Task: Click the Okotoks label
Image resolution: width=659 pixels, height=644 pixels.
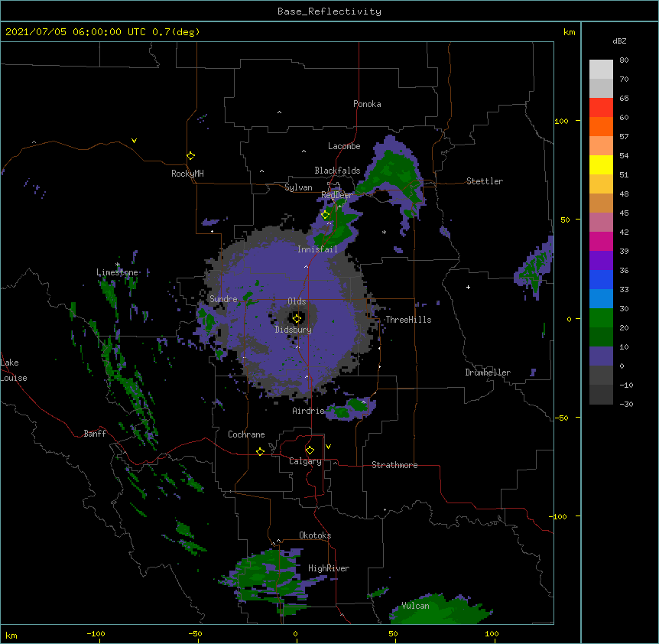Action: pyautogui.click(x=315, y=535)
